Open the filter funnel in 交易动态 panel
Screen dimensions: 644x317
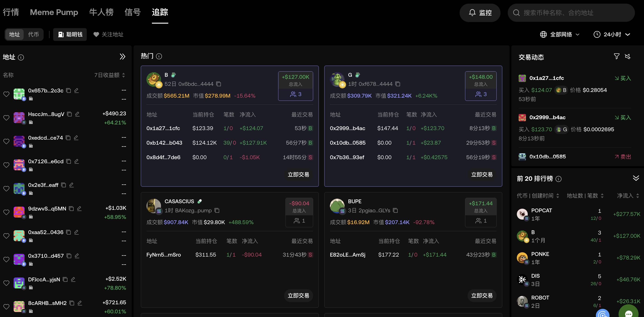[x=617, y=57]
